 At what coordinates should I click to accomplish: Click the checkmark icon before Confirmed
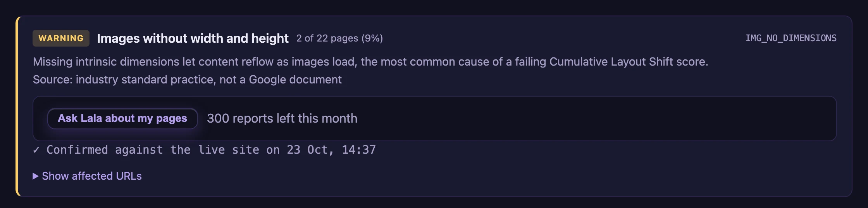tap(36, 150)
